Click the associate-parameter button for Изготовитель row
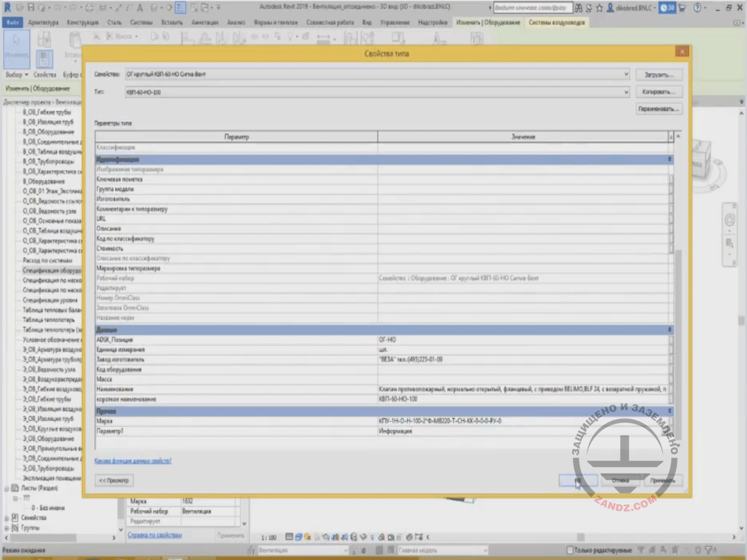Image resolution: width=747 pixels, height=560 pixels. tap(671, 199)
